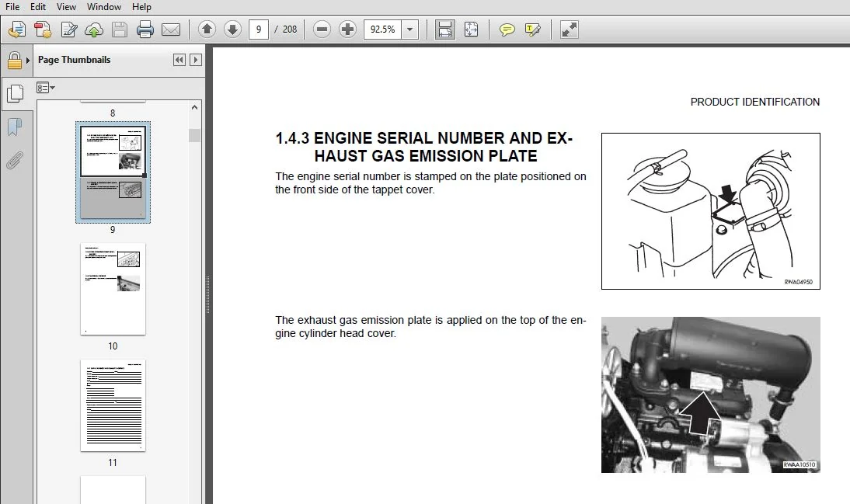Image resolution: width=850 pixels, height=504 pixels.
Task: Click the zoom value field showing 92.5%
Action: click(383, 30)
